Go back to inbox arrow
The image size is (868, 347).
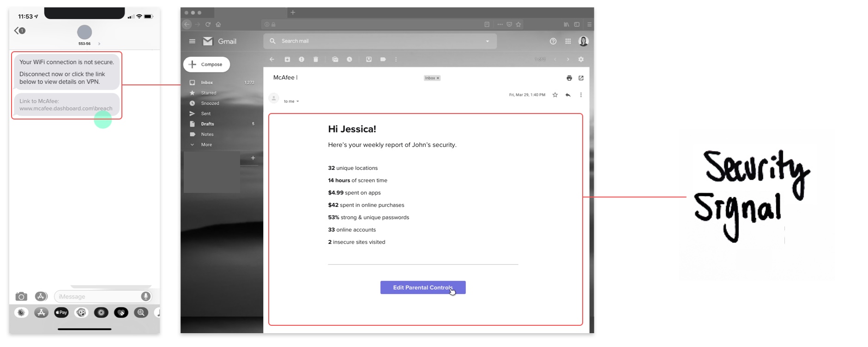[x=272, y=60]
